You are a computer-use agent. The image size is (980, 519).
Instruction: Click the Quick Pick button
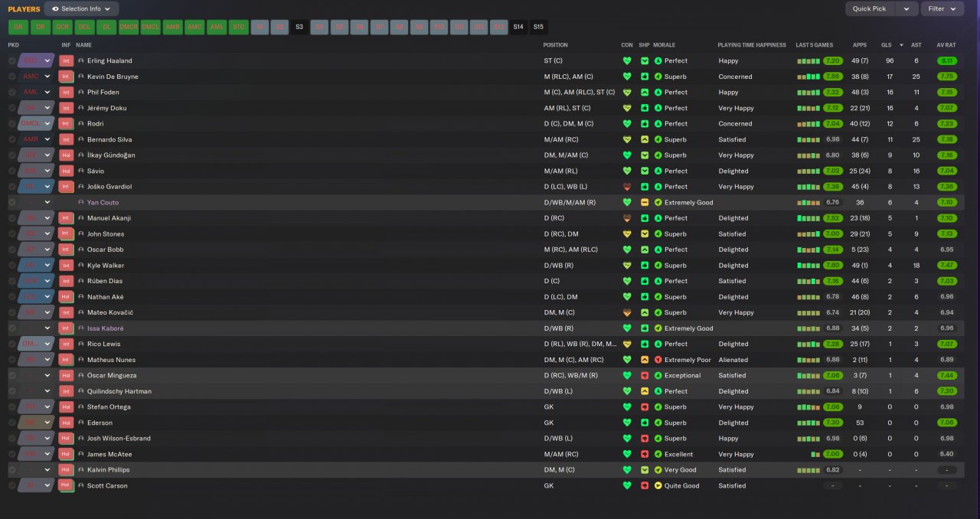point(870,9)
